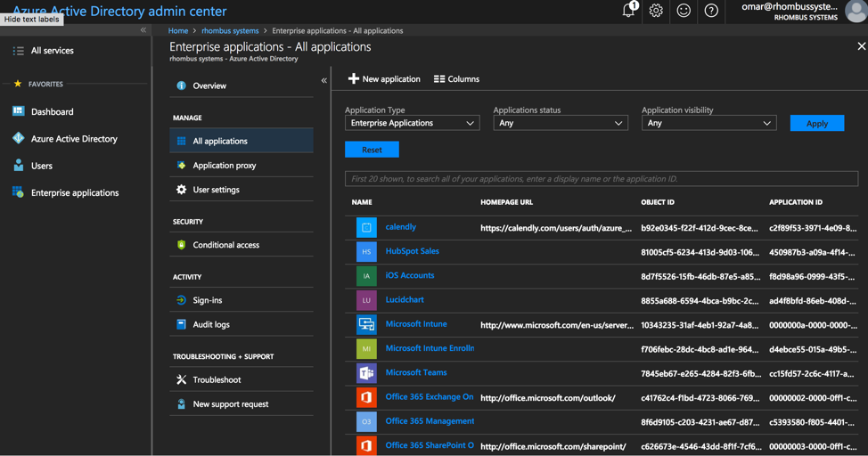Open the settings gear icon
Viewport: 868px width, 456px height.
pos(656,11)
